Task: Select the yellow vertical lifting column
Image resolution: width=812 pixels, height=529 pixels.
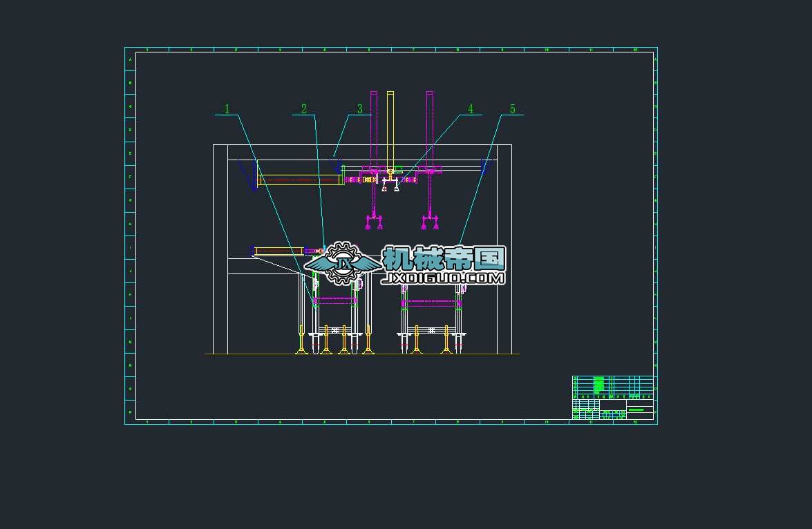Action: (390, 124)
